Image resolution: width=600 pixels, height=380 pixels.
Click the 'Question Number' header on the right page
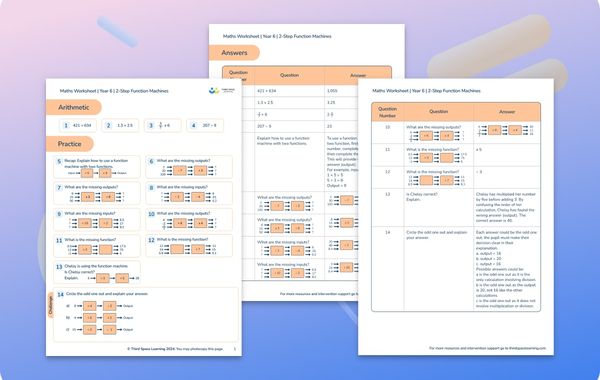coord(387,112)
